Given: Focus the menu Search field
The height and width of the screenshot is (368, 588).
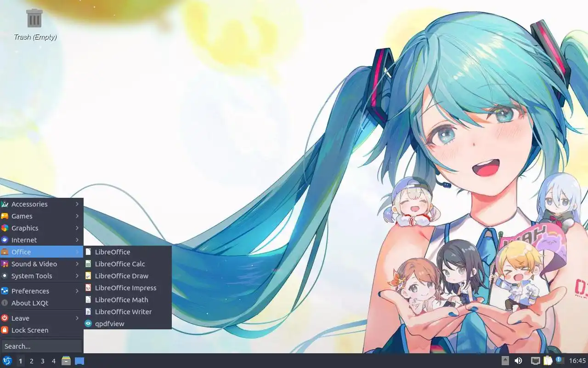Looking at the screenshot, I should tap(41, 346).
